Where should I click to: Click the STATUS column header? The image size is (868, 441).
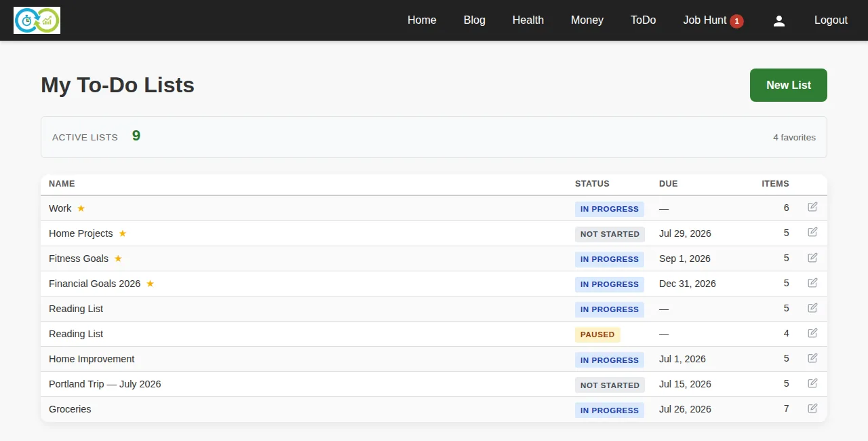point(592,184)
